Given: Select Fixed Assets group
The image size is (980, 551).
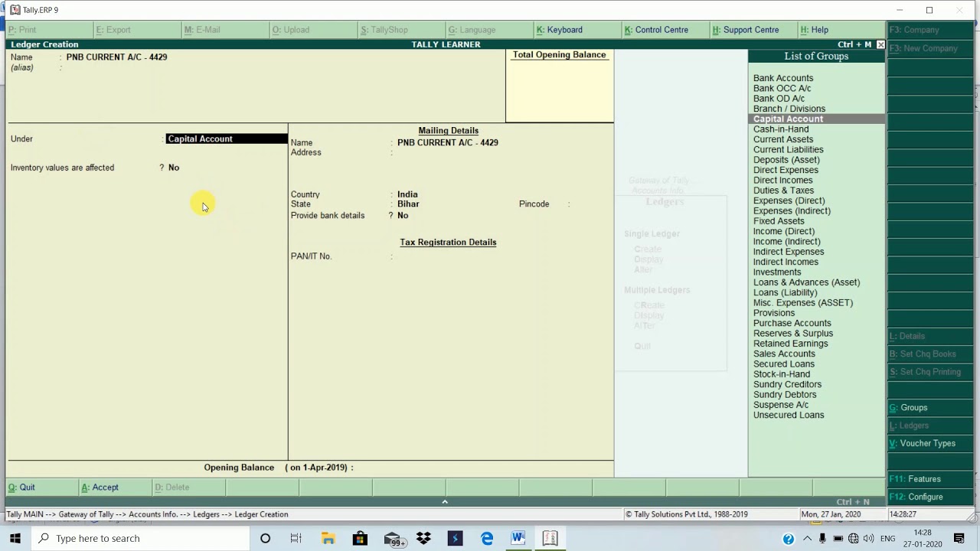Looking at the screenshot, I should pyautogui.click(x=779, y=221).
